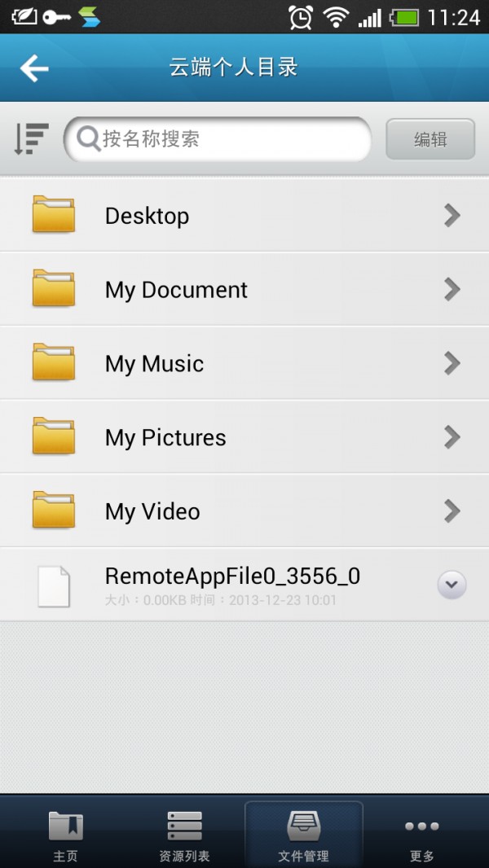
Task: Click the Desktop folder icon
Action: [54, 215]
